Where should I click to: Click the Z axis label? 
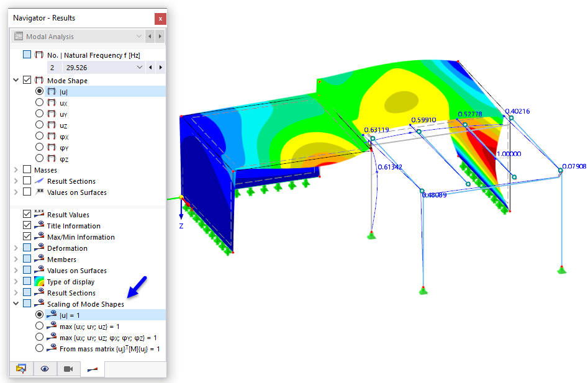point(181,226)
